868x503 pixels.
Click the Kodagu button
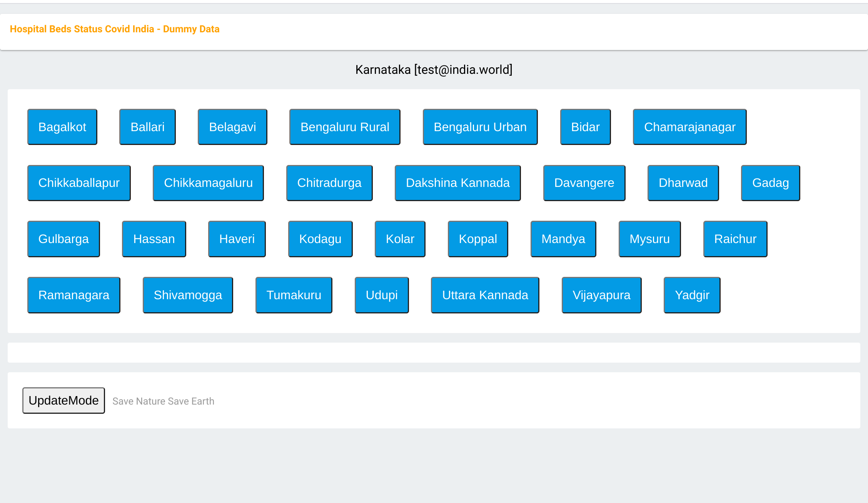pos(320,239)
